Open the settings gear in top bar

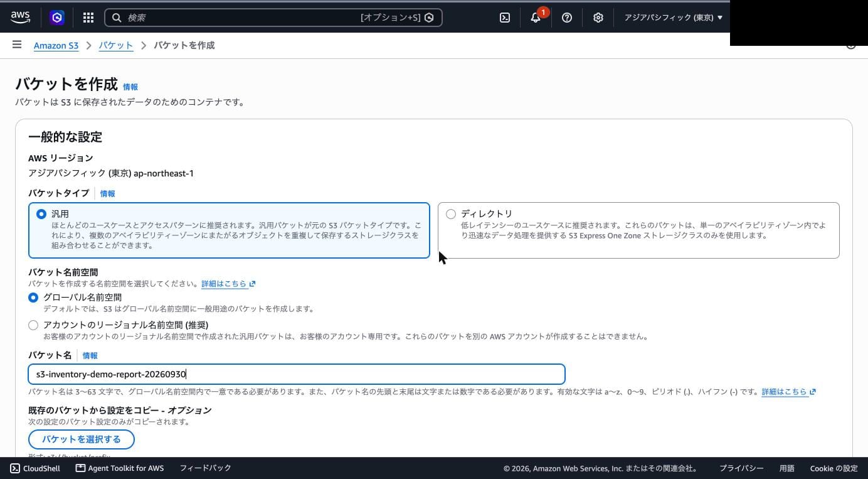point(598,18)
